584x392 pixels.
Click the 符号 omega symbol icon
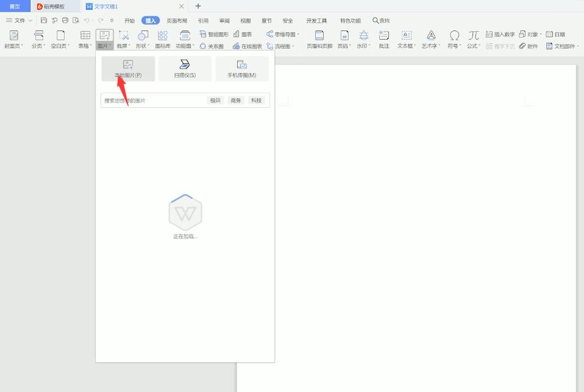(x=454, y=35)
